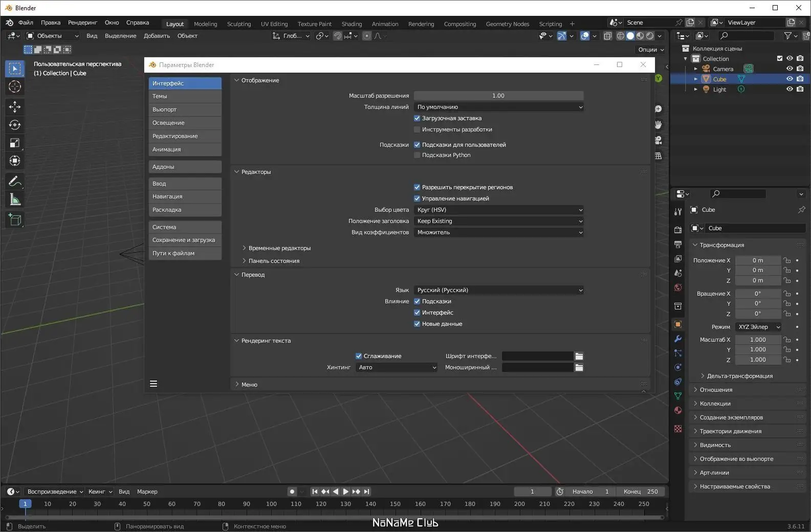Hide the Camera object with eye icon
This screenshot has height=532, width=811.
[790, 69]
